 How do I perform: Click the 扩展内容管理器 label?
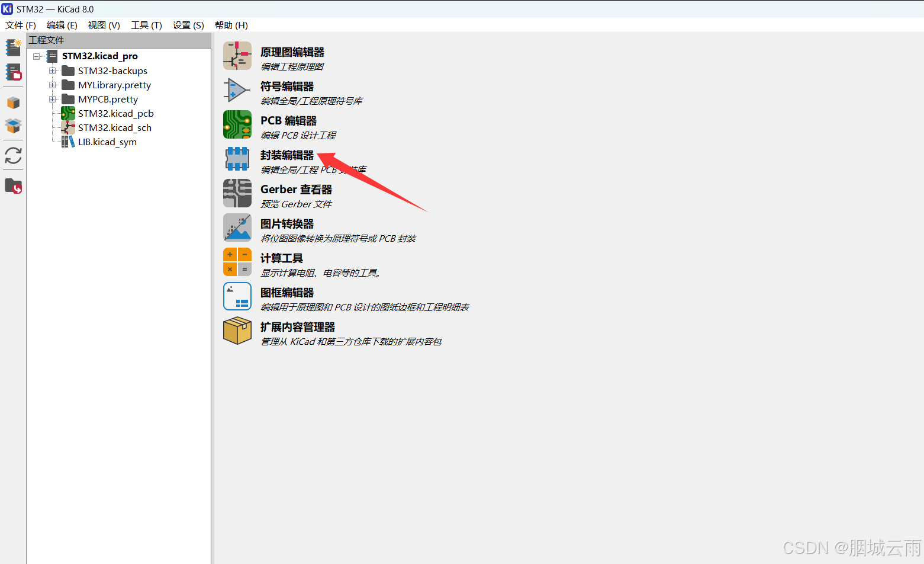[x=298, y=327]
